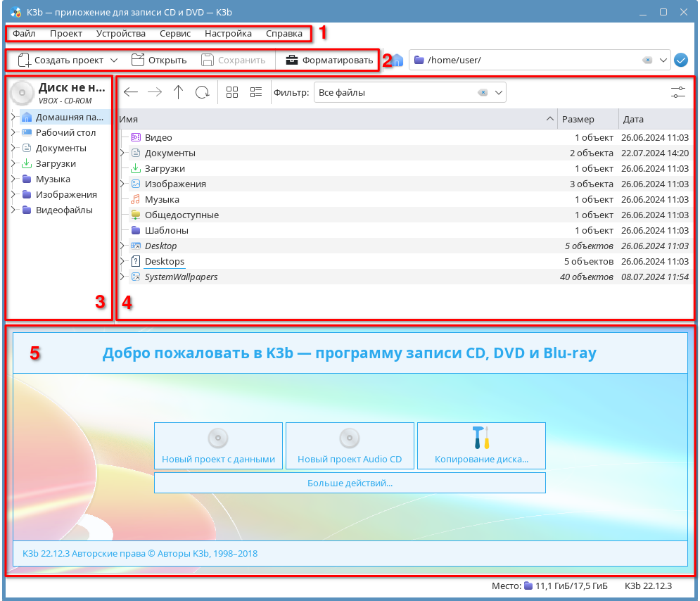The image size is (700, 601).
Task: Expand the Документы folder in file list
Action: coord(122,153)
